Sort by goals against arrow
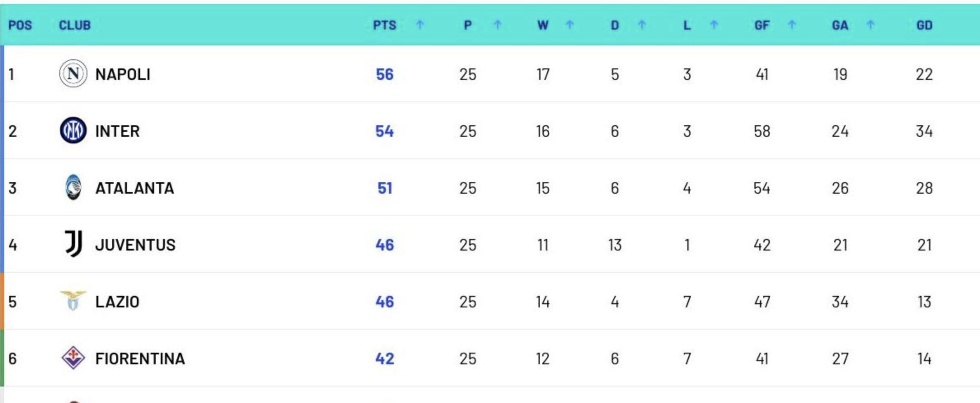The width and height of the screenshot is (980, 403). (x=870, y=25)
